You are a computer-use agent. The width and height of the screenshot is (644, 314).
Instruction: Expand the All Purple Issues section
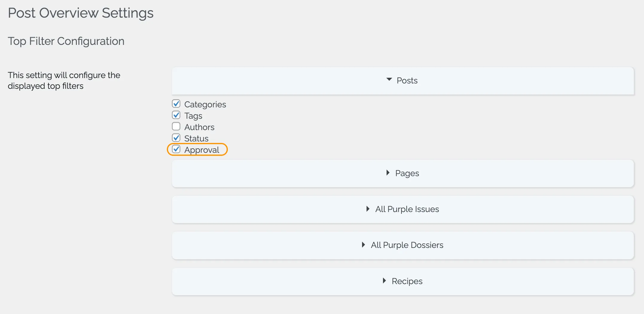pos(403,209)
